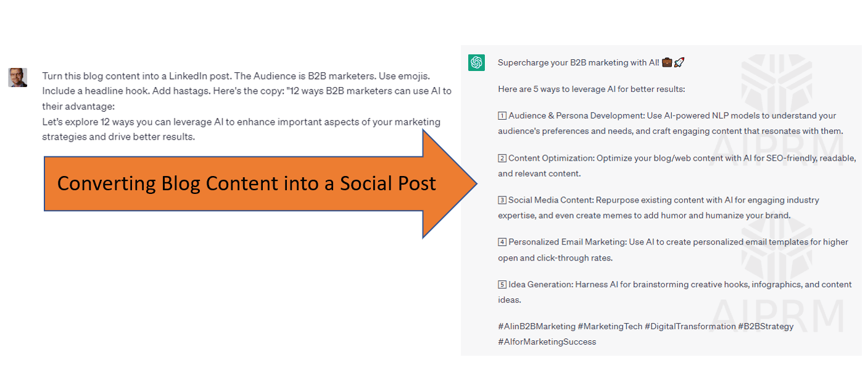Click the orange 'Converting Blog Content' arrow banner
Screen dimensions: 868x365
(x=247, y=183)
